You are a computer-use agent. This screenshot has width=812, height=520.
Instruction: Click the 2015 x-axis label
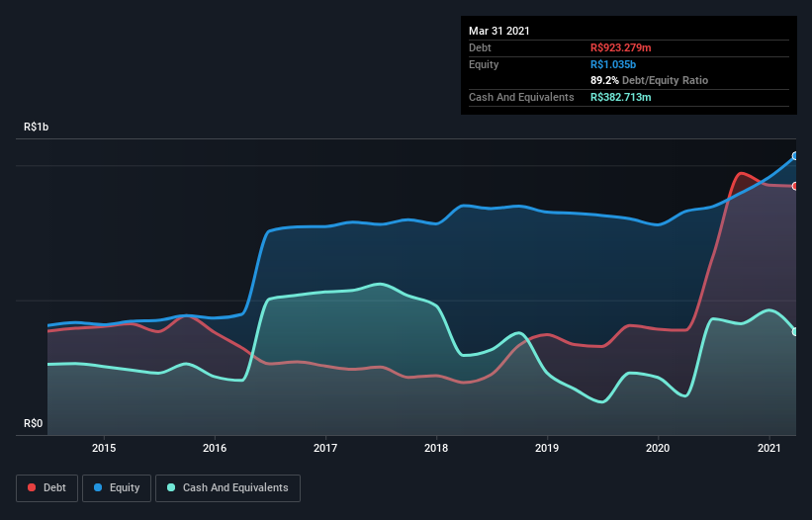click(x=104, y=448)
